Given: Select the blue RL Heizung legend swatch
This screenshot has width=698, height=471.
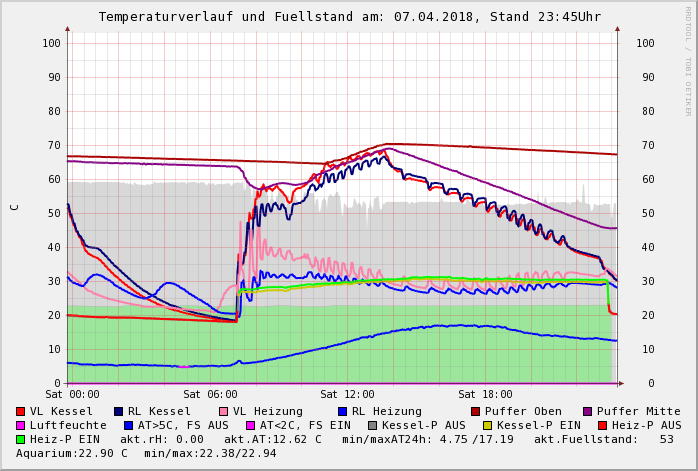Looking at the screenshot, I should click(343, 411).
